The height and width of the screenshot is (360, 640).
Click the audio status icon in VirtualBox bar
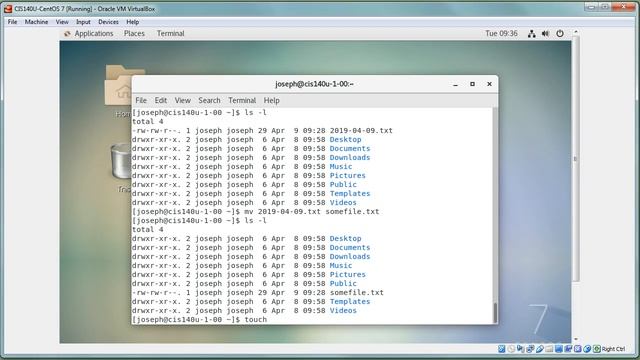point(520,349)
